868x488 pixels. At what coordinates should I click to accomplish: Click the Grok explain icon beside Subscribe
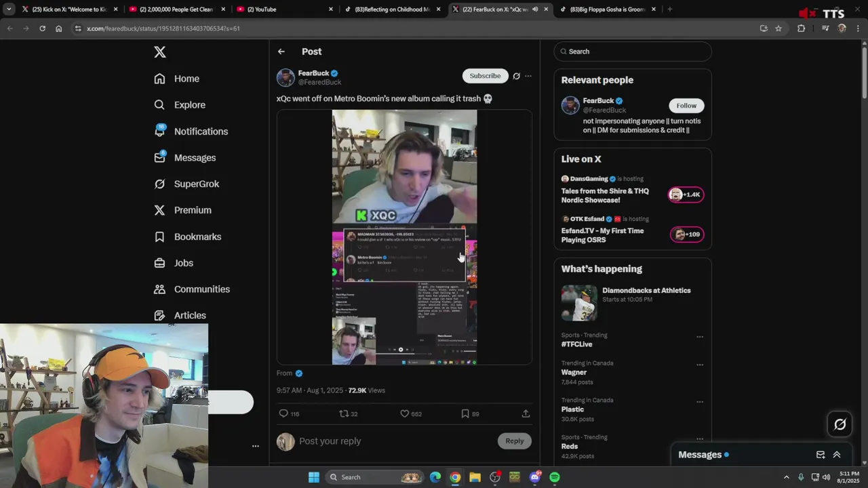click(x=516, y=76)
